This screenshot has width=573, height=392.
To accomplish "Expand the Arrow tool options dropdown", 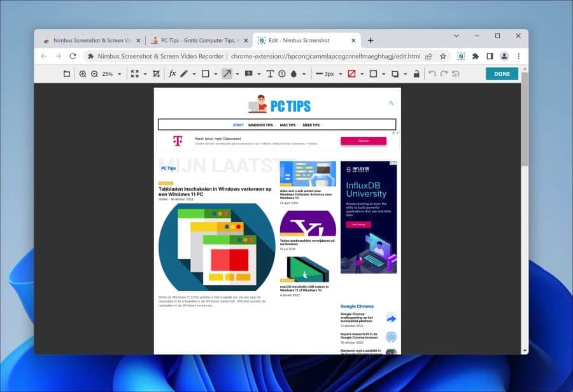I will point(237,74).
